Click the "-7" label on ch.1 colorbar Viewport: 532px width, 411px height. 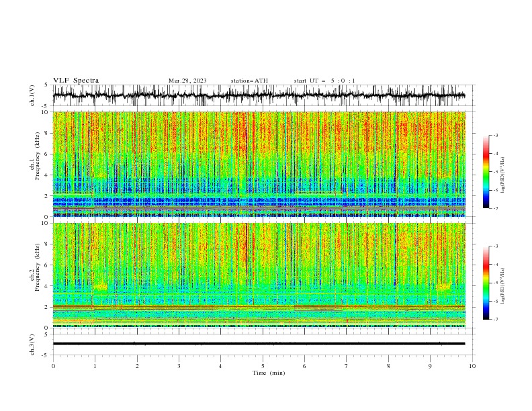[x=496, y=208]
